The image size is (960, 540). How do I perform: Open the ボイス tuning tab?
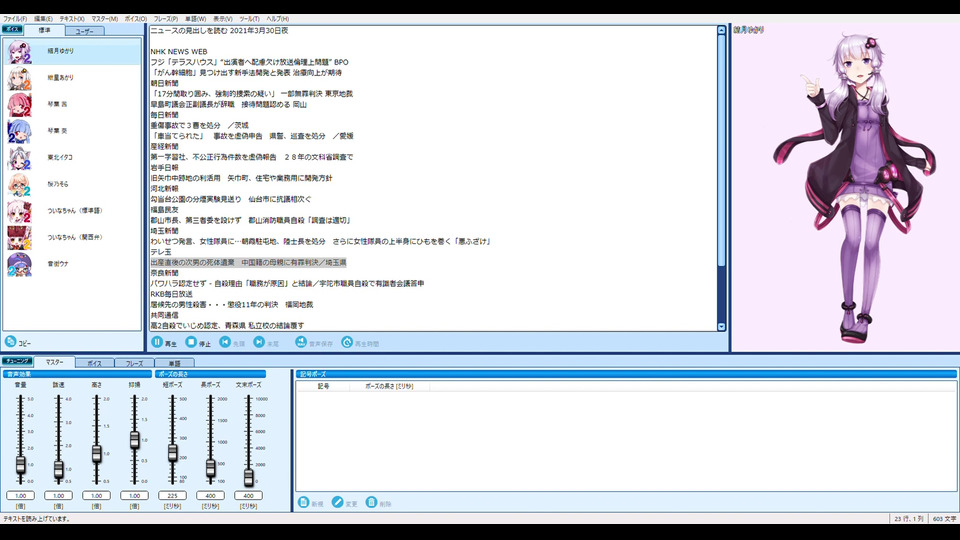tap(94, 363)
